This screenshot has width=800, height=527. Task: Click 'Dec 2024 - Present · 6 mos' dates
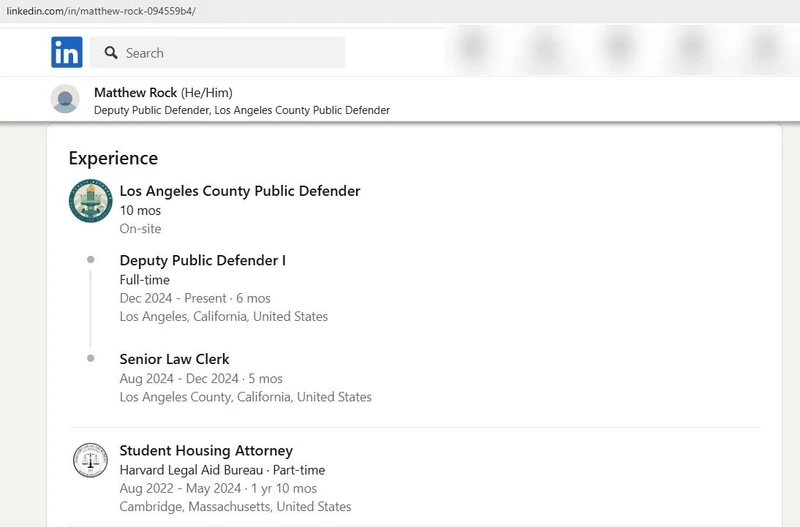[x=195, y=298]
